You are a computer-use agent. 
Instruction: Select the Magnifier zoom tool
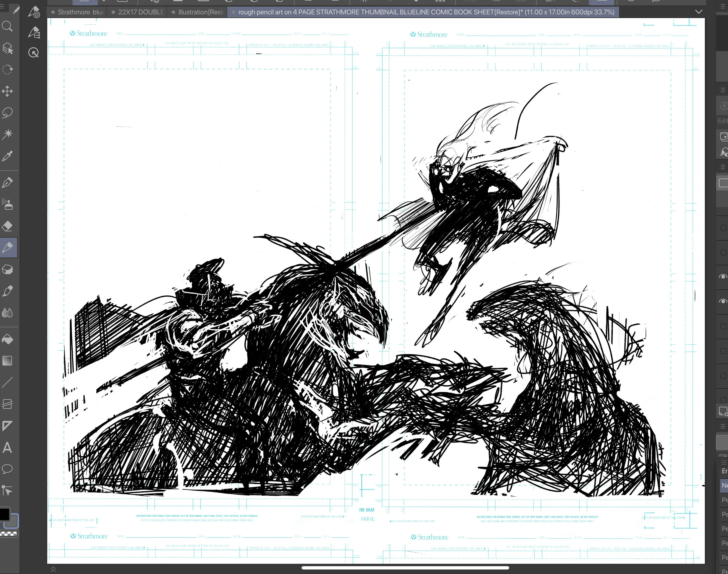click(x=8, y=26)
